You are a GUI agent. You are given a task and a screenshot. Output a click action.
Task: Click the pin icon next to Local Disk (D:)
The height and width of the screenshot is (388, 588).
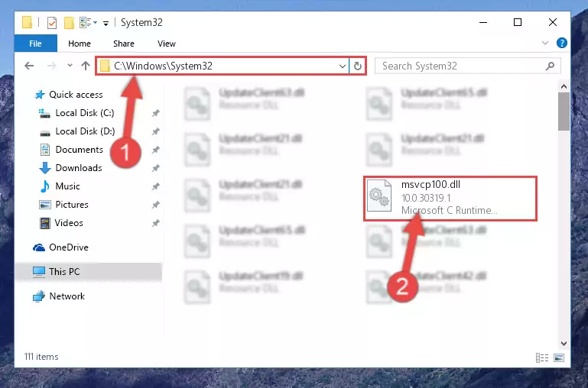click(x=156, y=131)
